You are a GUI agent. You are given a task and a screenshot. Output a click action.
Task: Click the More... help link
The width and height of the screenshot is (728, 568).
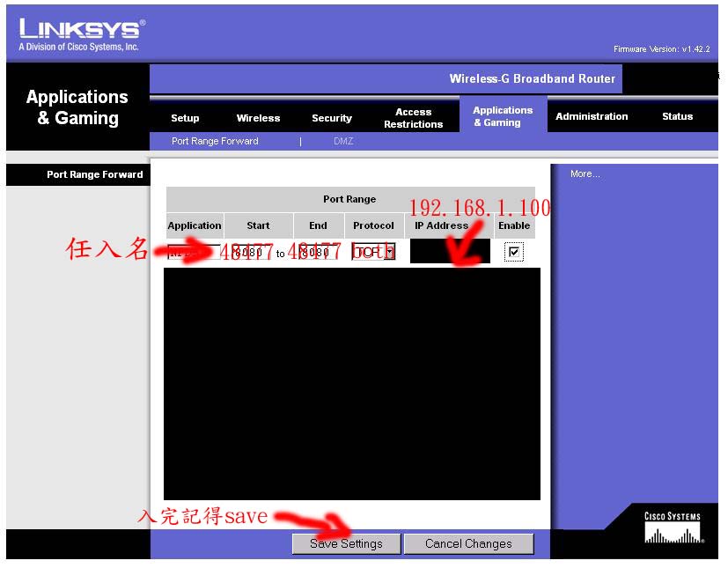585,174
